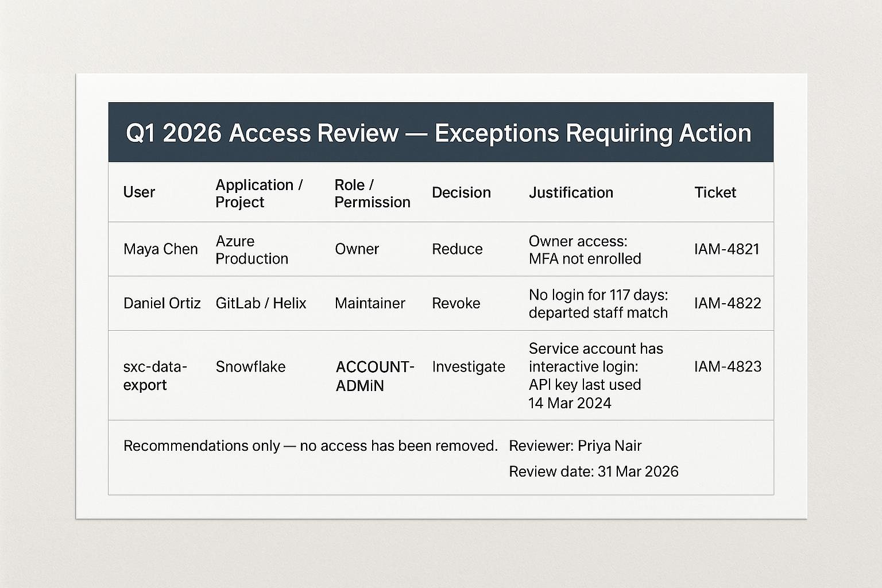The height and width of the screenshot is (588, 882).
Task: Select the user name "Daniel Ortiz"
Action: click(162, 303)
